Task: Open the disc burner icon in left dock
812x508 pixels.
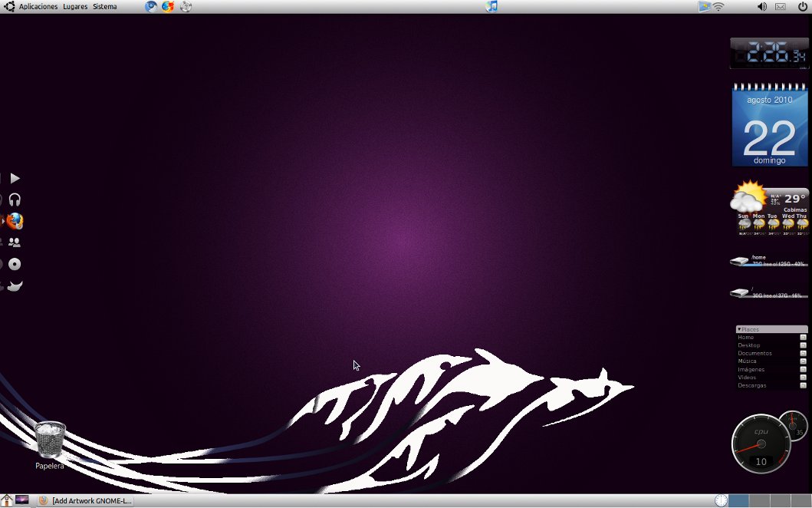Action: [15, 265]
